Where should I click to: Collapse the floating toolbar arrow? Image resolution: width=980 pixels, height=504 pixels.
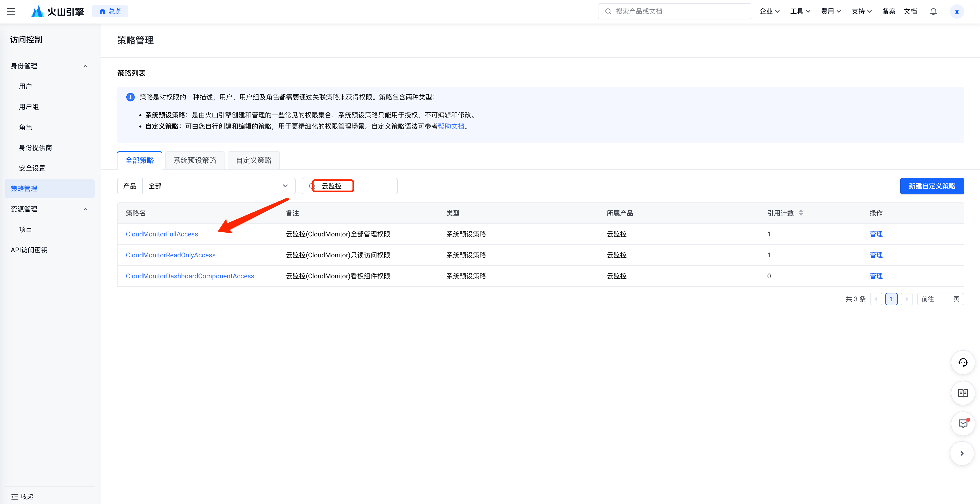click(962, 453)
